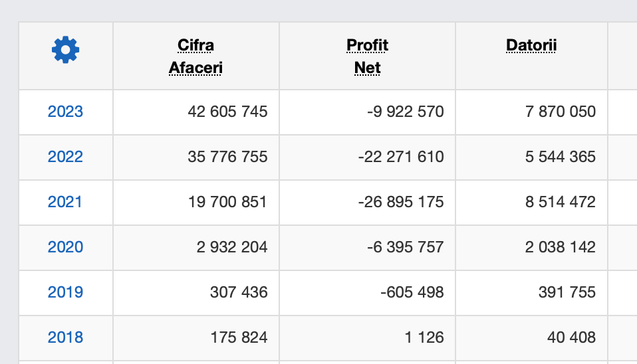Go to the 2020 year link
Image resolution: width=637 pixels, height=364 pixels.
click(x=65, y=246)
